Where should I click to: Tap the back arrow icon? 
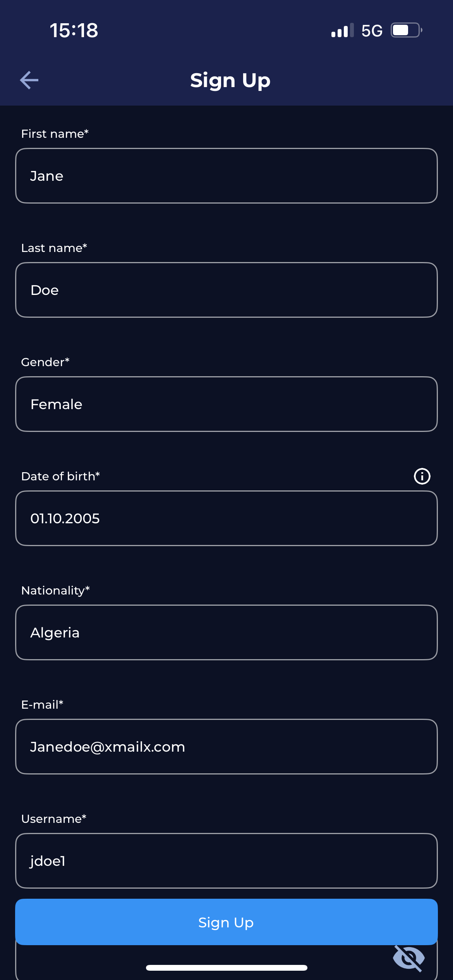click(x=29, y=80)
